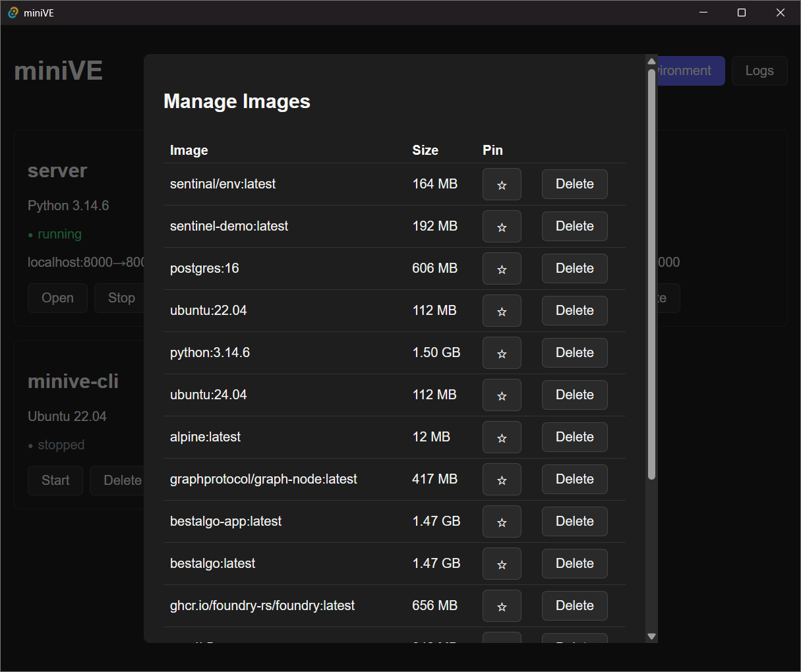Delete the python:3.14.6 image

(575, 352)
